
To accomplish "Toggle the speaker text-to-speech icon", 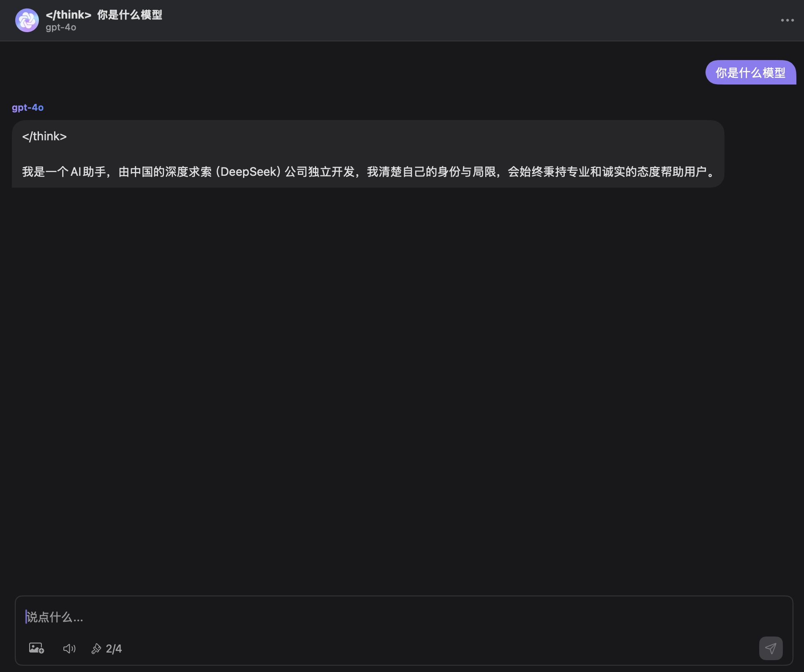I will tap(69, 648).
